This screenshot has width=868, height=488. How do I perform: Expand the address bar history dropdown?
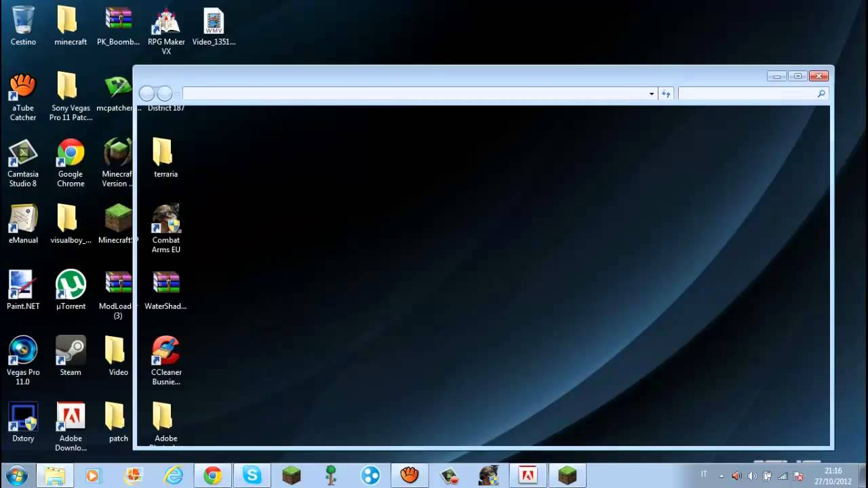[x=652, y=94]
